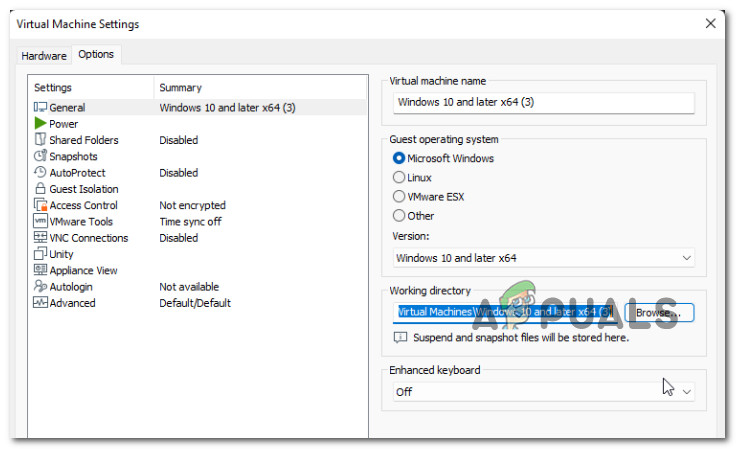The height and width of the screenshot is (449, 736).
Task: Click the Autologin user icon
Action: 40,286
